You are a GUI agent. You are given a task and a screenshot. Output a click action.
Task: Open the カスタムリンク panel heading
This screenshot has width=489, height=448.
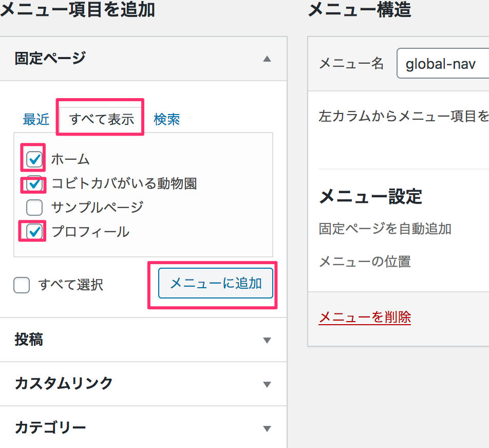click(x=64, y=383)
